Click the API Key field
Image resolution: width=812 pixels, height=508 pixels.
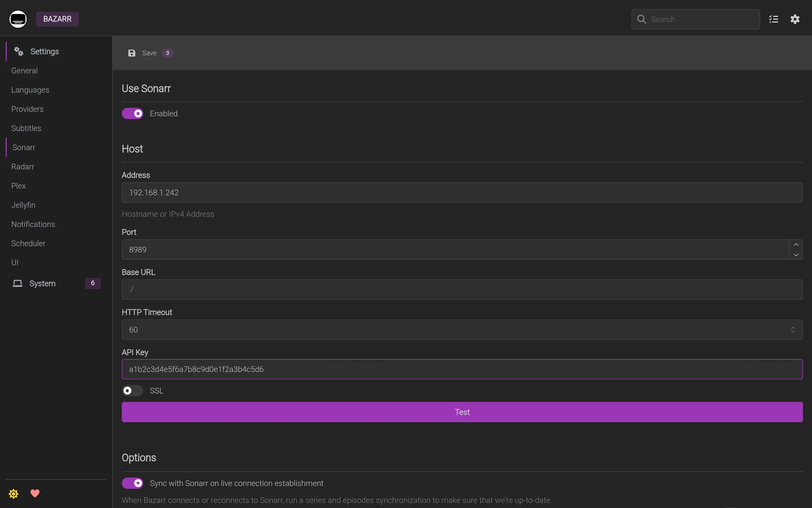[x=462, y=369]
